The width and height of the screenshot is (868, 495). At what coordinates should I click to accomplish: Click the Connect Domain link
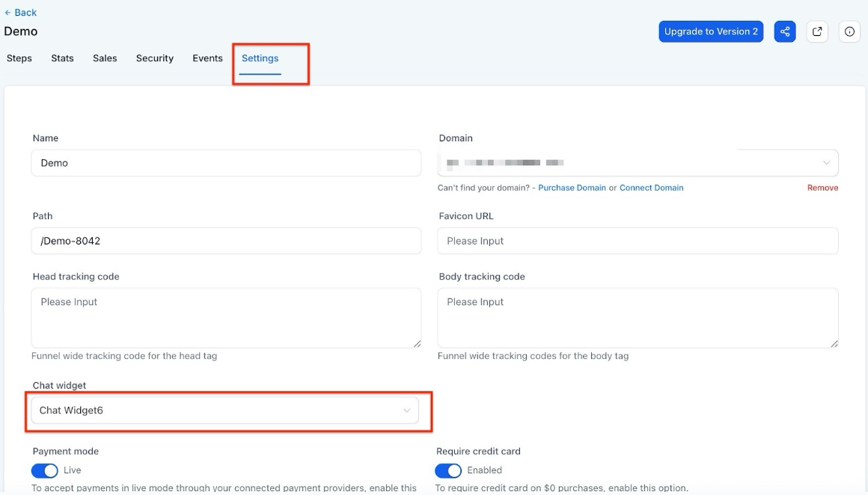click(651, 188)
